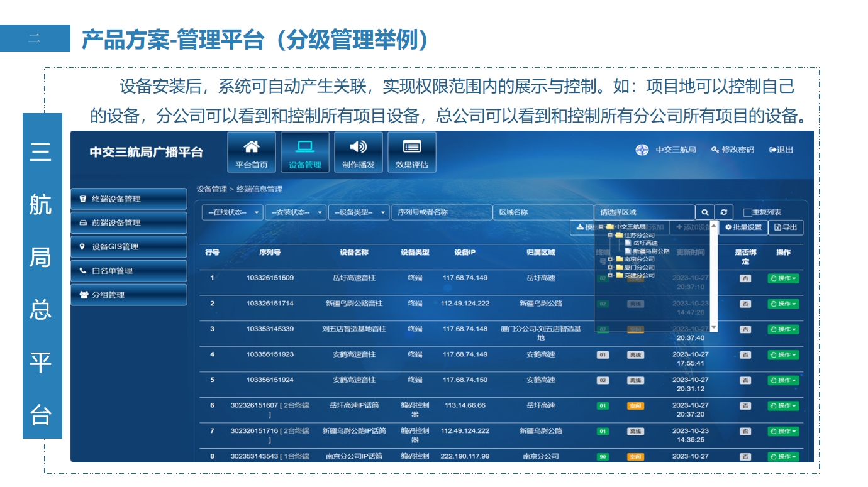Click the 南京分公司 folder icon
Viewport: 868px width, 487px height.
619,259
